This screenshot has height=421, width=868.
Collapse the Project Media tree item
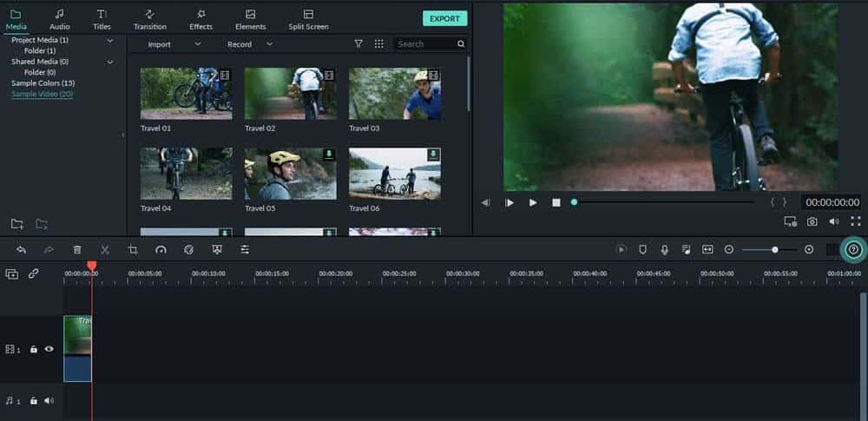110,40
